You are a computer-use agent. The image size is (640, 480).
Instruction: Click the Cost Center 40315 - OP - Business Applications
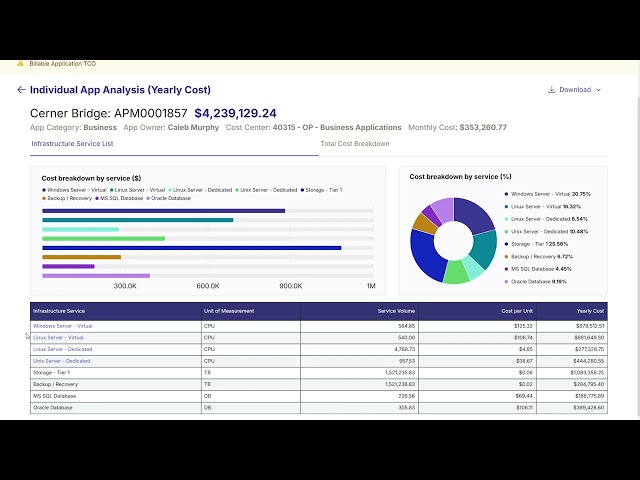click(x=337, y=127)
